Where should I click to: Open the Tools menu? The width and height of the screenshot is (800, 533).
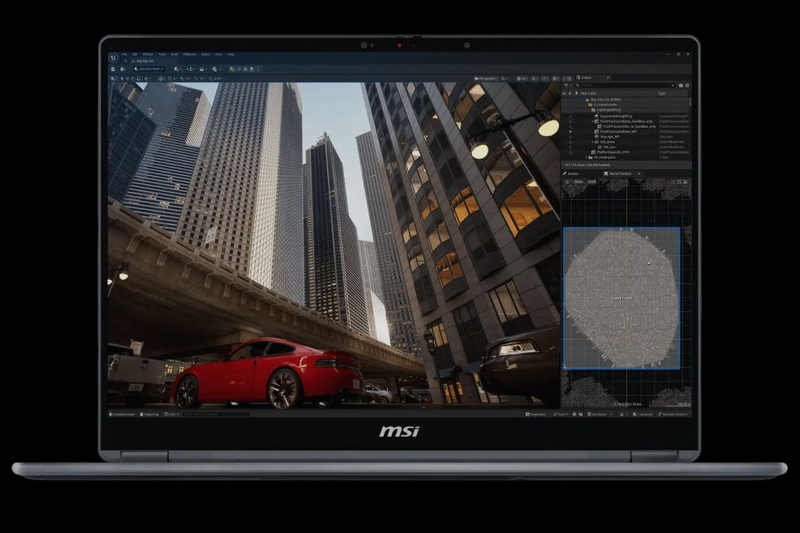(x=162, y=54)
